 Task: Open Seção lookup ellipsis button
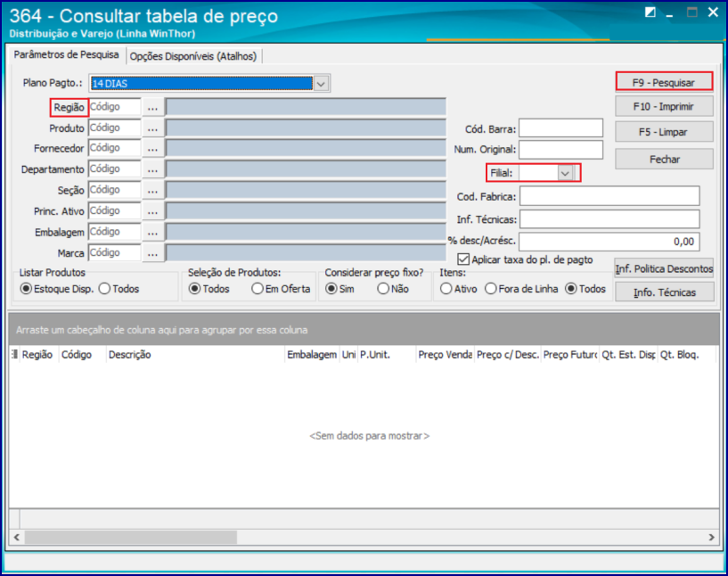(152, 191)
